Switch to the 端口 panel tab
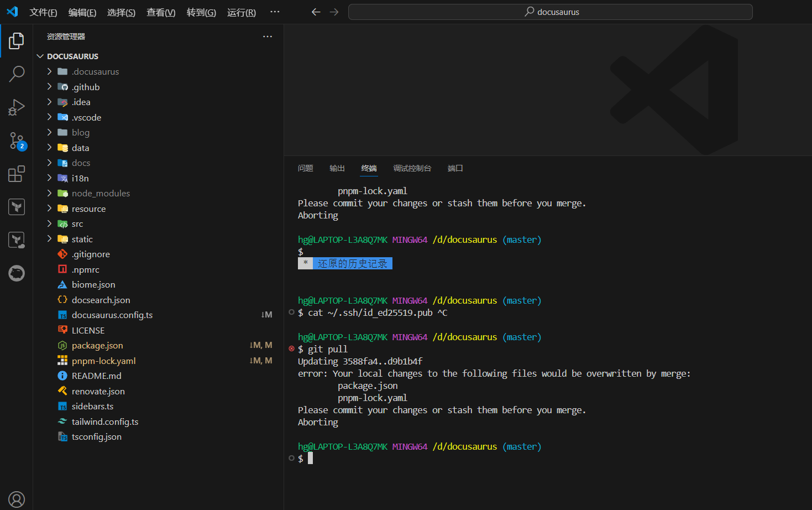812x510 pixels. 455,168
